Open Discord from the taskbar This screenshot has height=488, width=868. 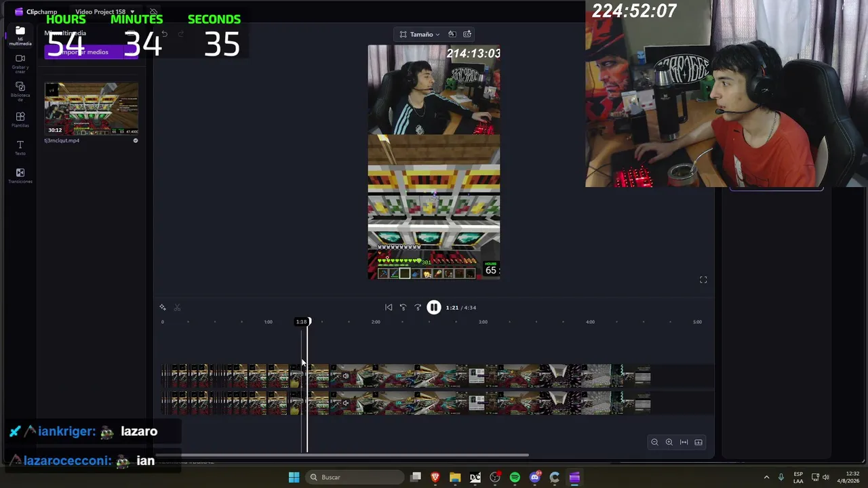click(535, 477)
